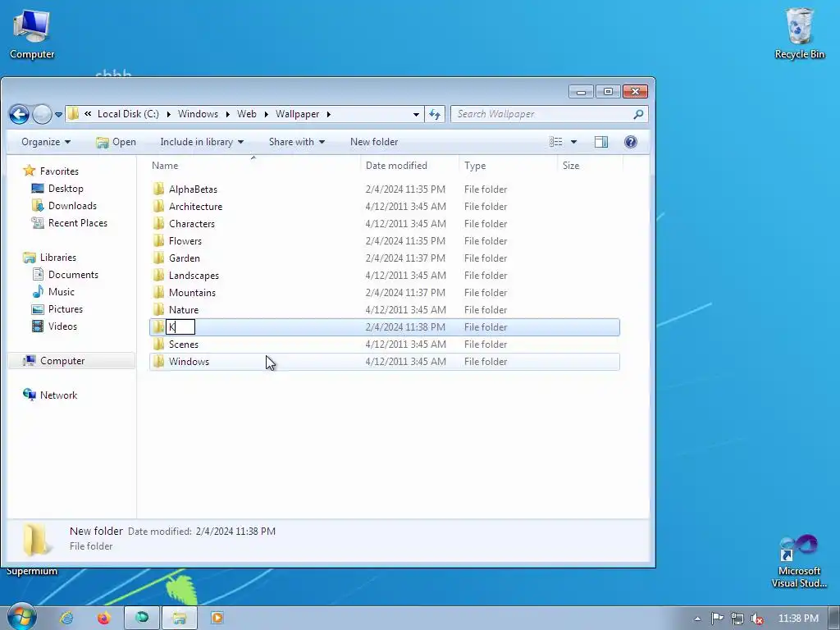Select the Mountains folder
Screen dimensions: 840x630
coord(384,293)
